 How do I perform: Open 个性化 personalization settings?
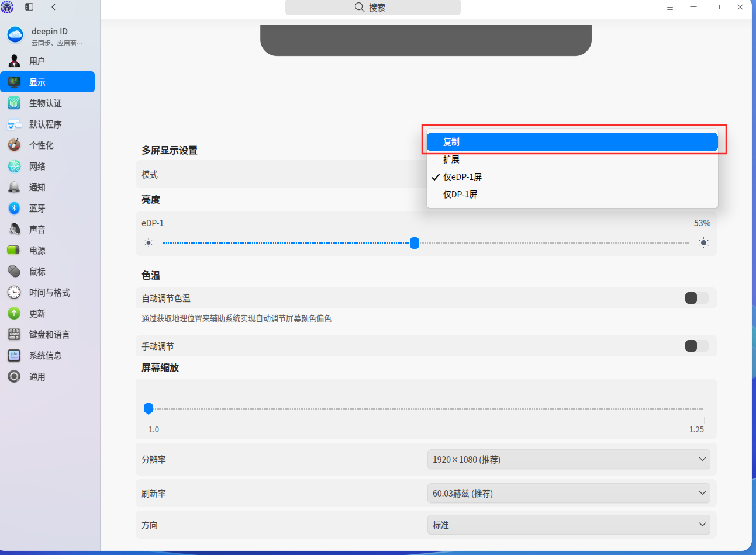point(47,145)
